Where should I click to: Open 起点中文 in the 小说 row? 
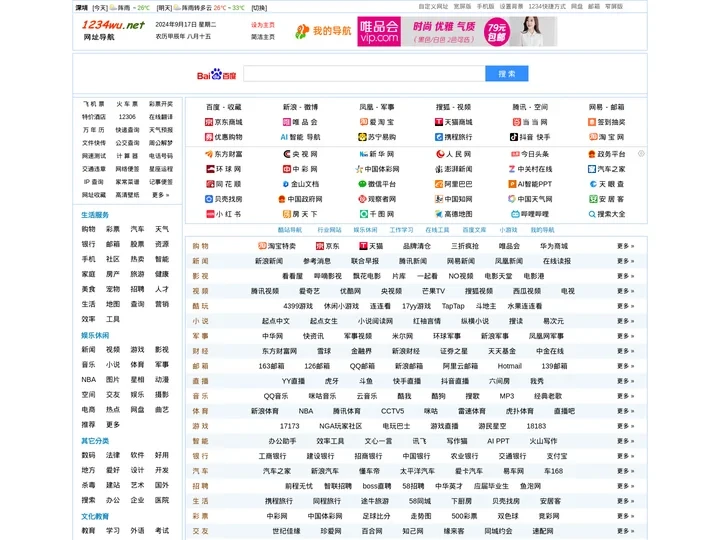point(276,321)
